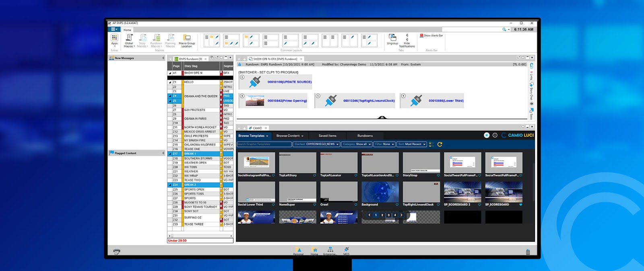
Task: Open the CAMIO info icon
Action: (495, 135)
